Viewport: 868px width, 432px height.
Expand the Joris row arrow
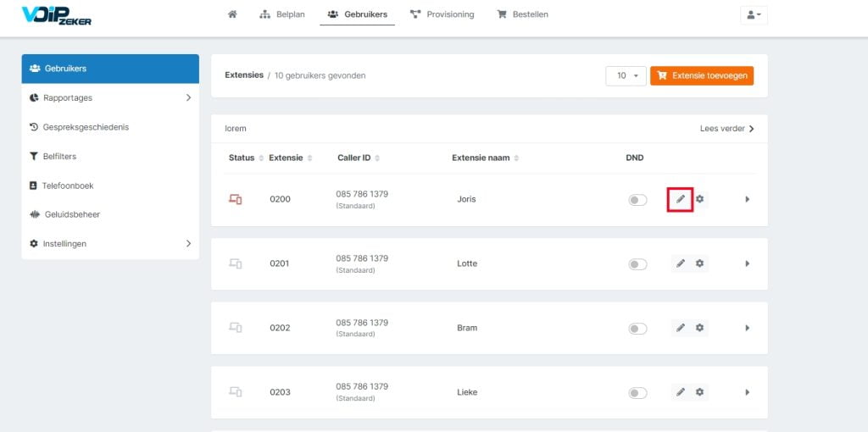(x=748, y=199)
